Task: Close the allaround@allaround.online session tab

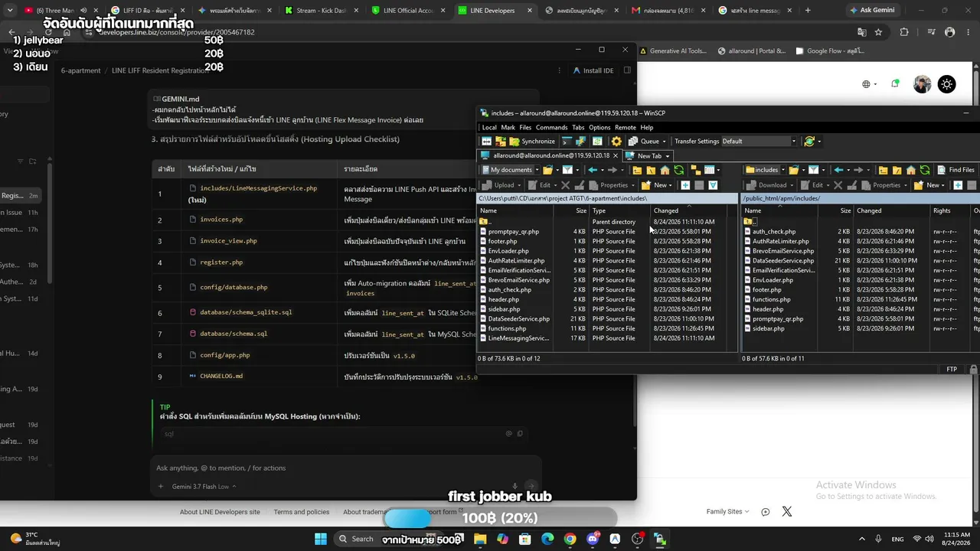Action: 616,156
